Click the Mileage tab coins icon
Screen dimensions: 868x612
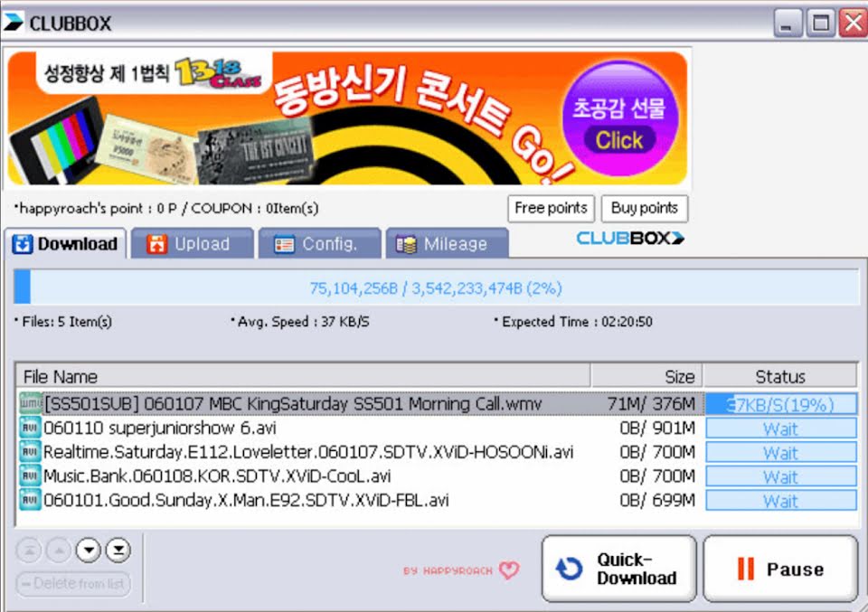tap(406, 245)
